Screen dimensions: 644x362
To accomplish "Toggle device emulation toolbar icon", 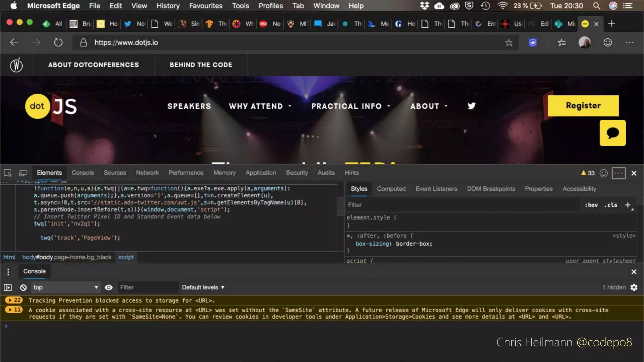I will coord(23,173).
